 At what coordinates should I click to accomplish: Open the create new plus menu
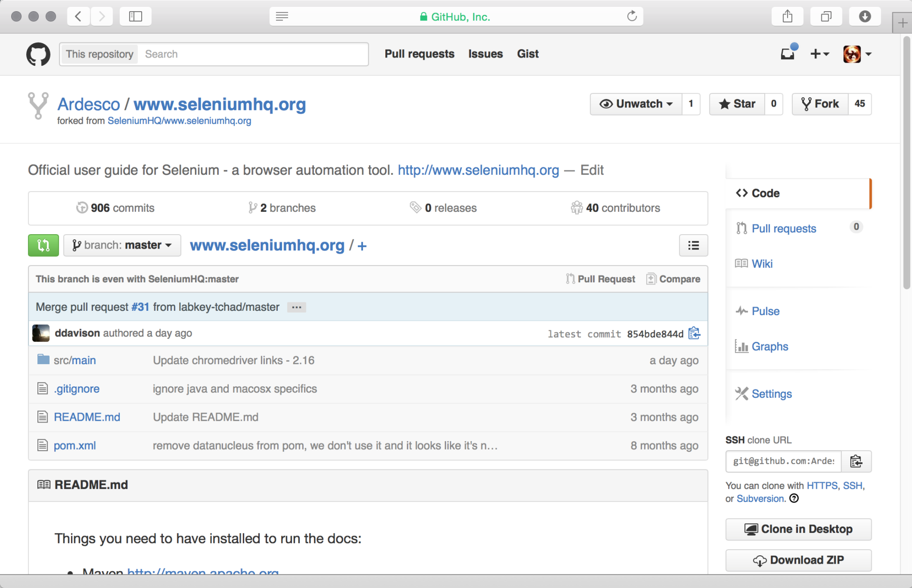click(x=819, y=54)
